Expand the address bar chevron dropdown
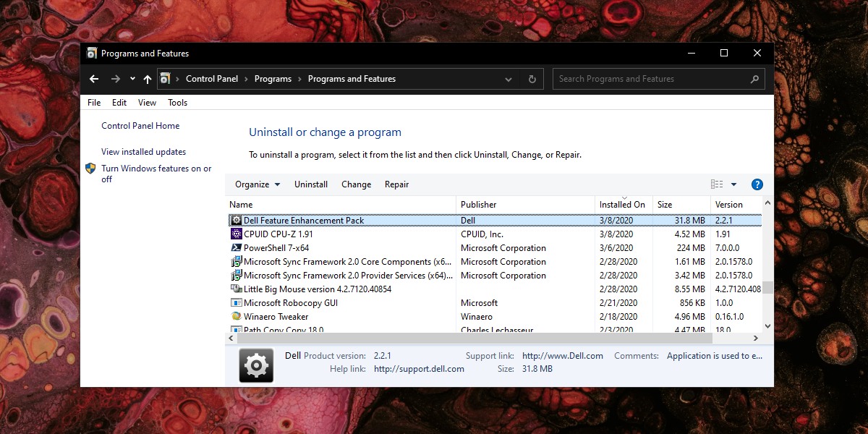The image size is (868, 434). coord(509,79)
